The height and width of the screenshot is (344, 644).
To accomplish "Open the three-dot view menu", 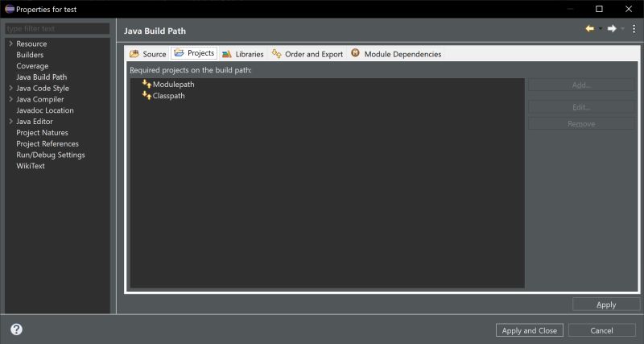I will pos(634,29).
